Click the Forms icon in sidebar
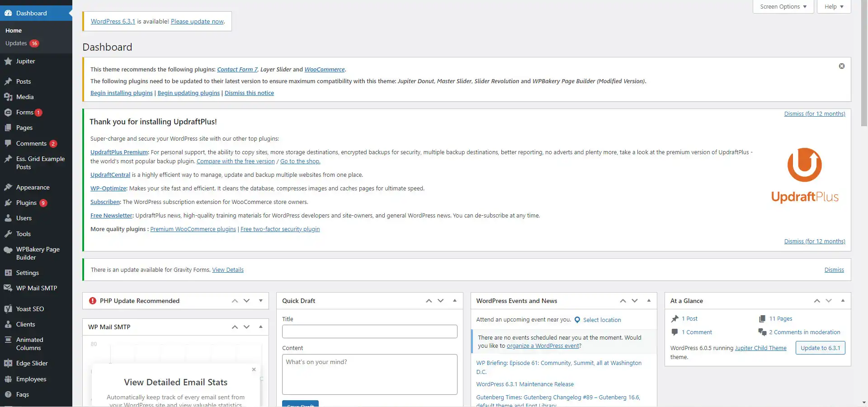Viewport: 868px width, 407px height. click(x=8, y=112)
